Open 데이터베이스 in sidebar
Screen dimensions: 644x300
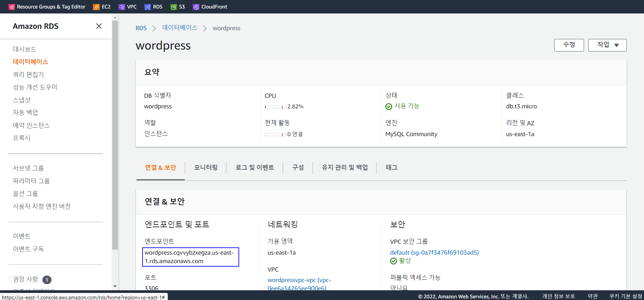pos(31,62)
